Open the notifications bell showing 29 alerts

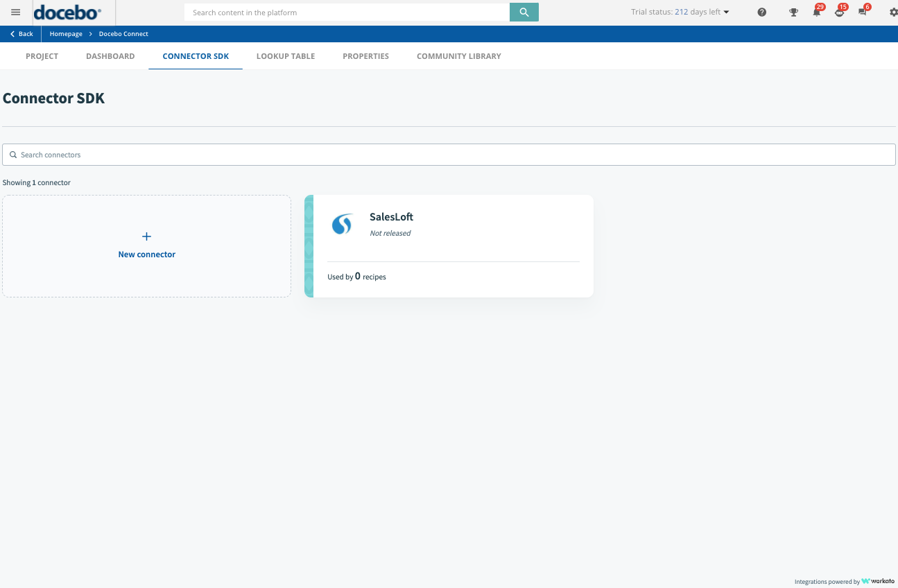coord(816,12)
